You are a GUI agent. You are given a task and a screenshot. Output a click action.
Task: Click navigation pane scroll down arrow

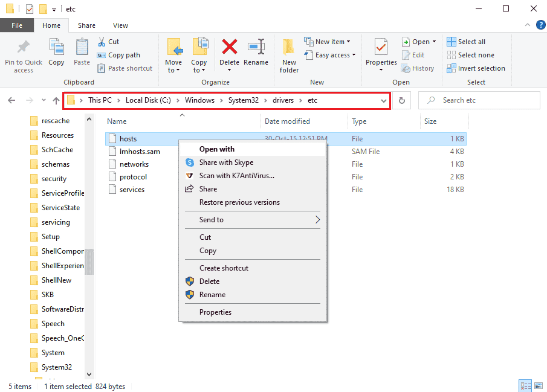(x=89, y=374)
